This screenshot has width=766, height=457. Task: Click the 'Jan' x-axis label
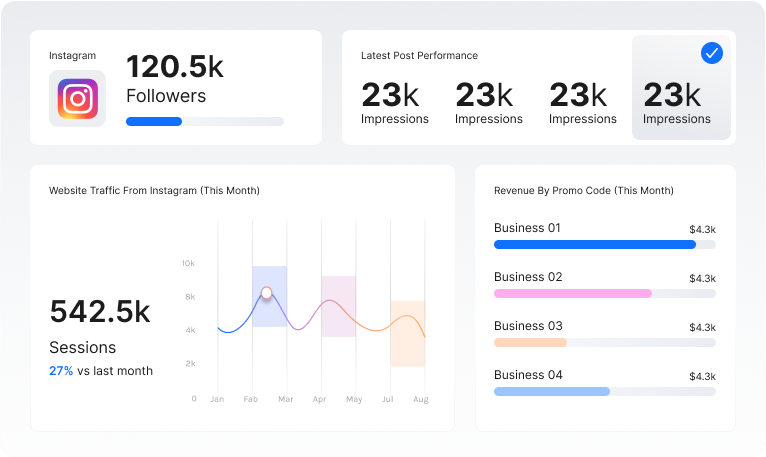point(217,399)
